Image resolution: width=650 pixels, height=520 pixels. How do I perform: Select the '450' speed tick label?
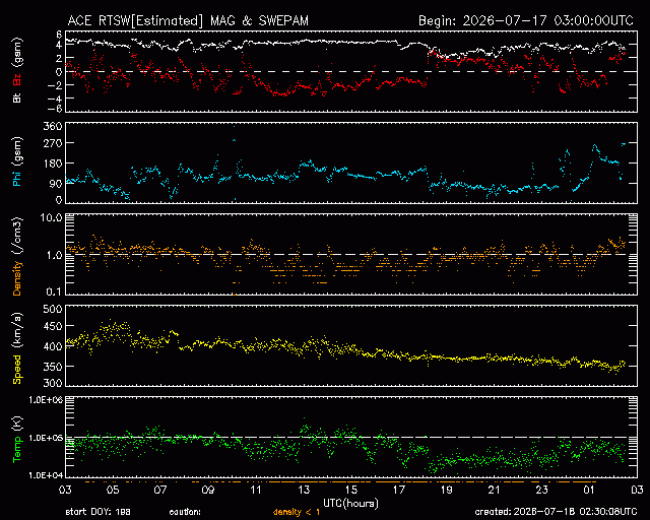point(53,326)
